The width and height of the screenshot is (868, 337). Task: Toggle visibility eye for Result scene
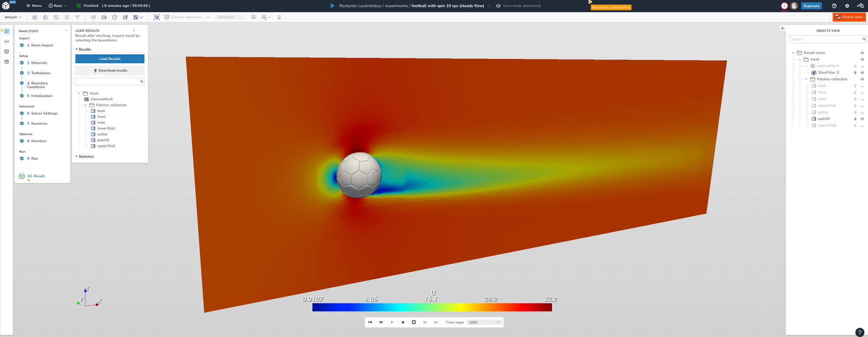[x=862, y=53]
